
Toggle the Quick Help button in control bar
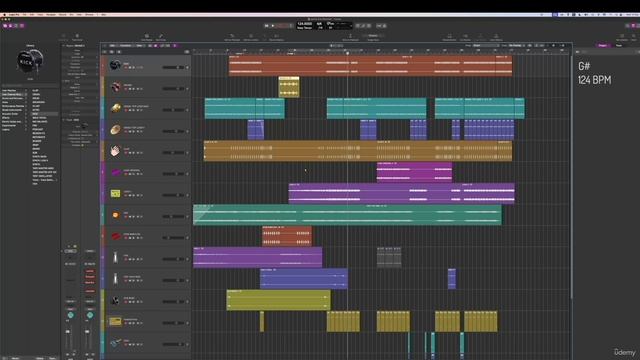[16, 26]
